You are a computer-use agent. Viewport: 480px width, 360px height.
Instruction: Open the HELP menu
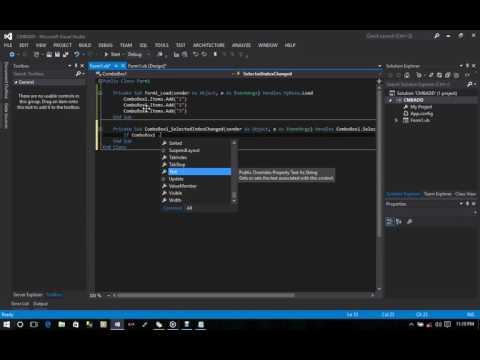[x=290, y=45]
